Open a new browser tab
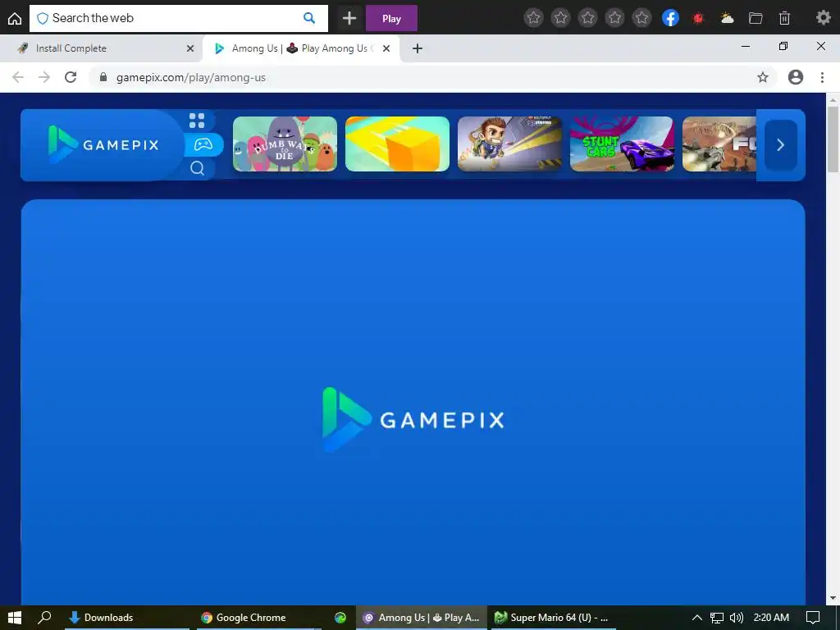 click(x=418, y=48)
